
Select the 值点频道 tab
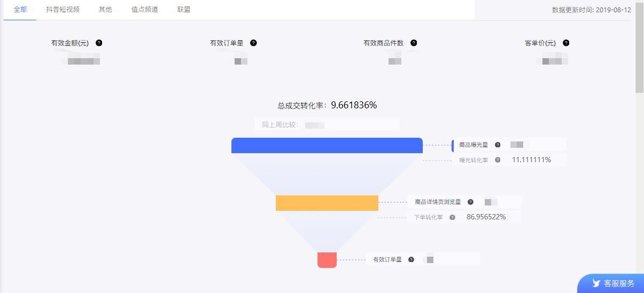pyautogui.click(x=145, y=10)
